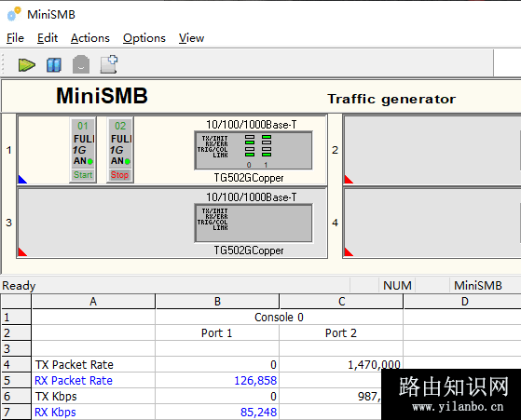Screen dimensions: 521x420
Task: Click the RX Kbps row label
Action: coord(55,412)
